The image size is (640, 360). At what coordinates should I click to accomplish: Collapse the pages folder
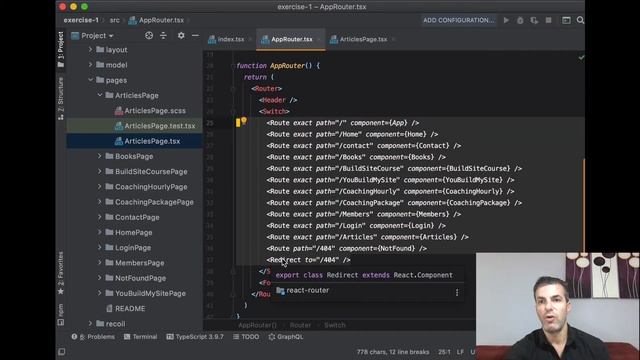point(91,80)
